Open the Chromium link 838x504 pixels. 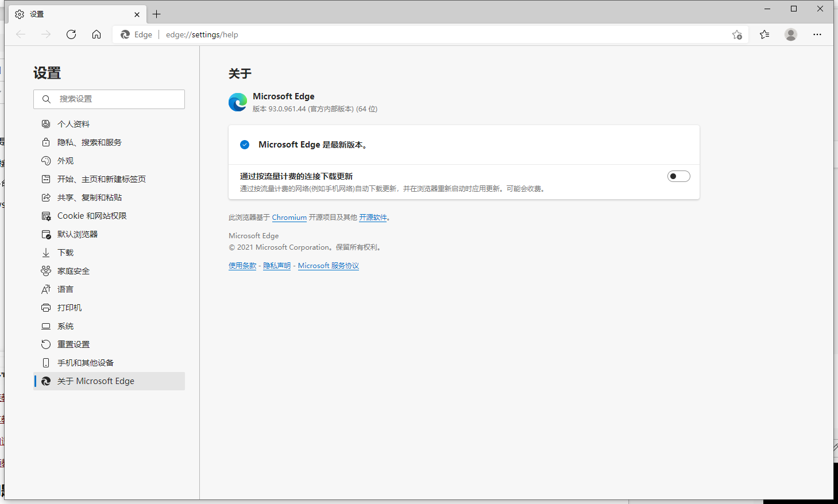[x=289, y=218]
